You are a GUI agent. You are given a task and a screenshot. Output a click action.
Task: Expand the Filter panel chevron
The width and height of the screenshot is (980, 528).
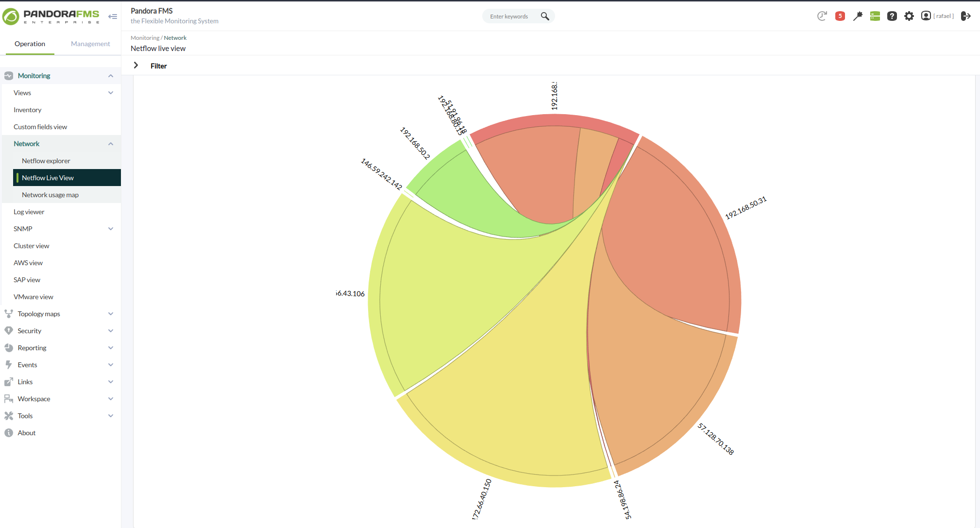(136, 66)
